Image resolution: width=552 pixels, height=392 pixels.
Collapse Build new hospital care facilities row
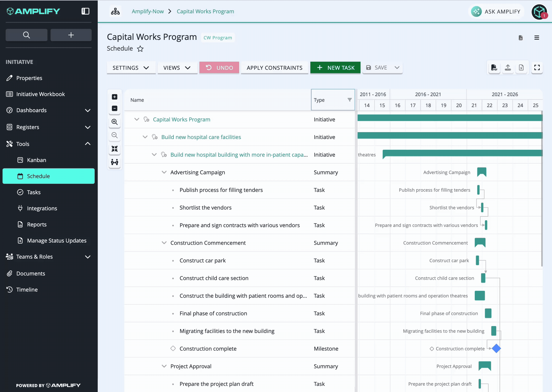click(x=145, y=137)
